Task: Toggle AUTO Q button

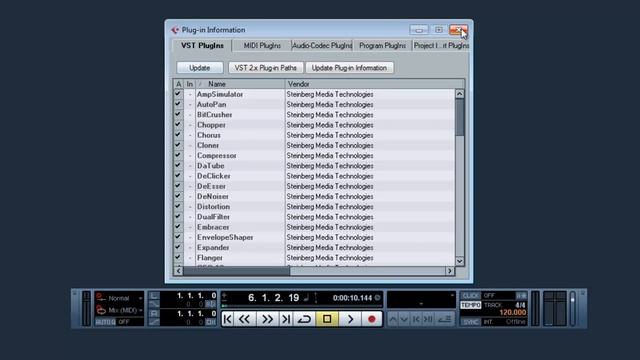Action: [105, 322]
